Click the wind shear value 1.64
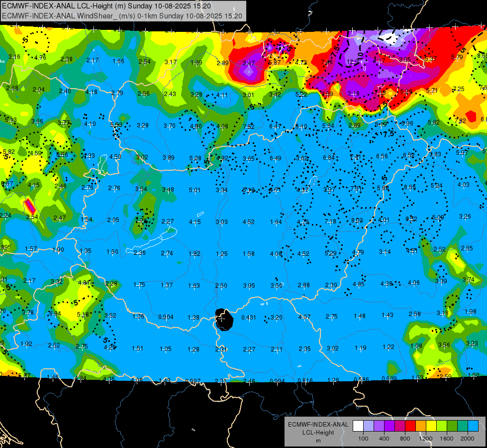This screenshot has height=448, width=487. (x=276, y=222)
